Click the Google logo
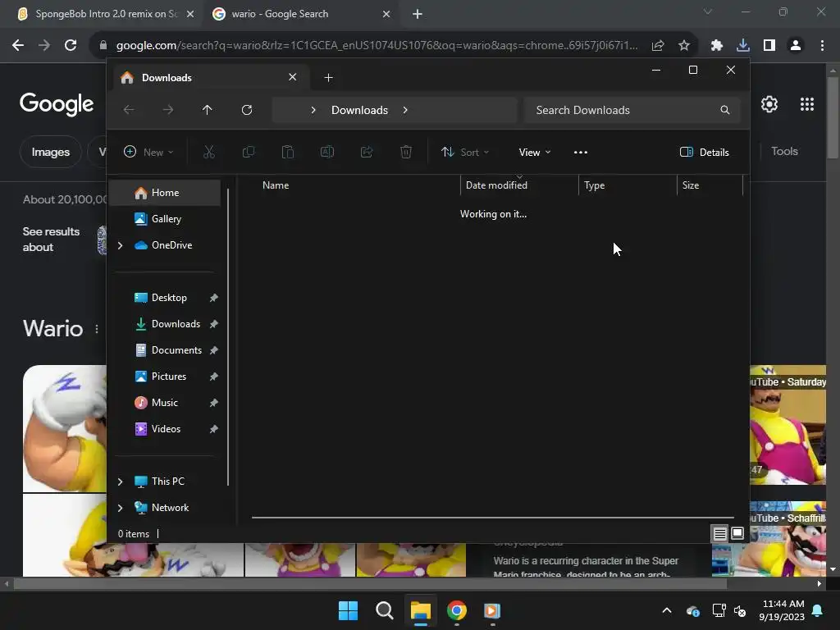The width and height of the screenshot is (840, 630). [57, 104]
